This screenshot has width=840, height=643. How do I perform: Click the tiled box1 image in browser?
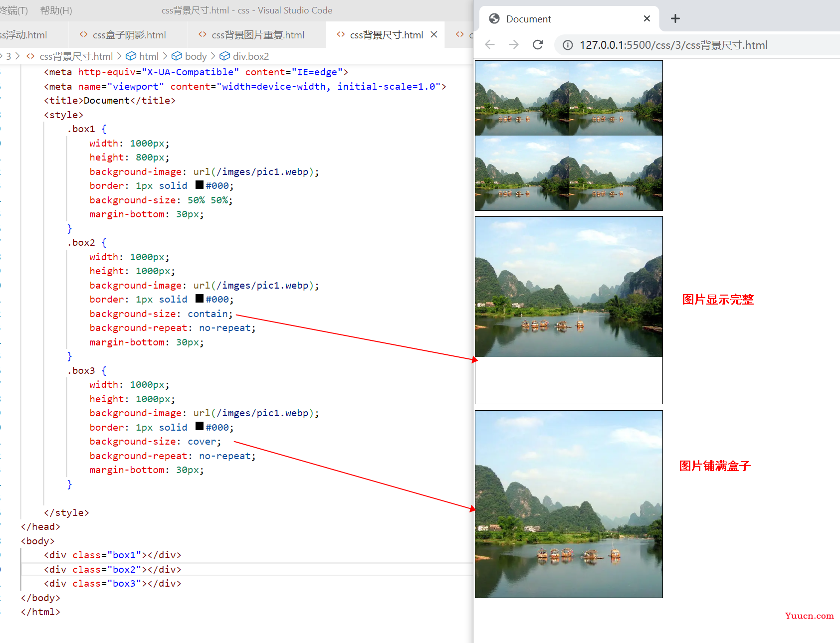tap(569, 136)
